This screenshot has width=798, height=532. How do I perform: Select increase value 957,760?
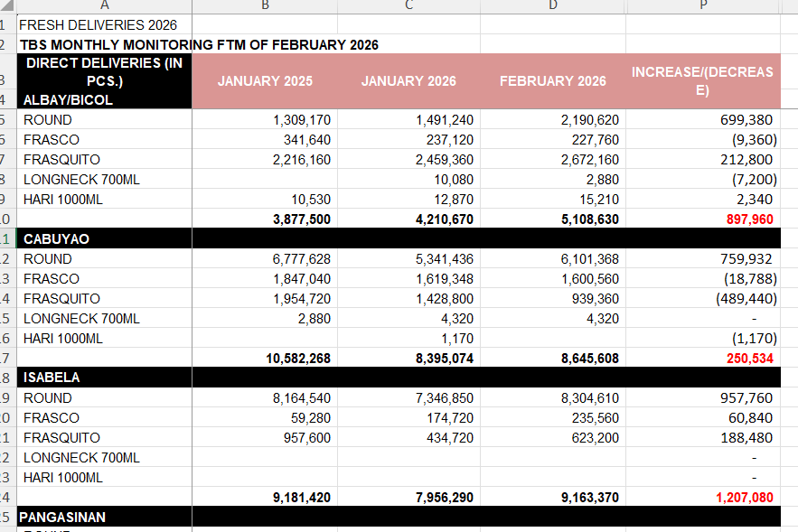coord(703,397)
